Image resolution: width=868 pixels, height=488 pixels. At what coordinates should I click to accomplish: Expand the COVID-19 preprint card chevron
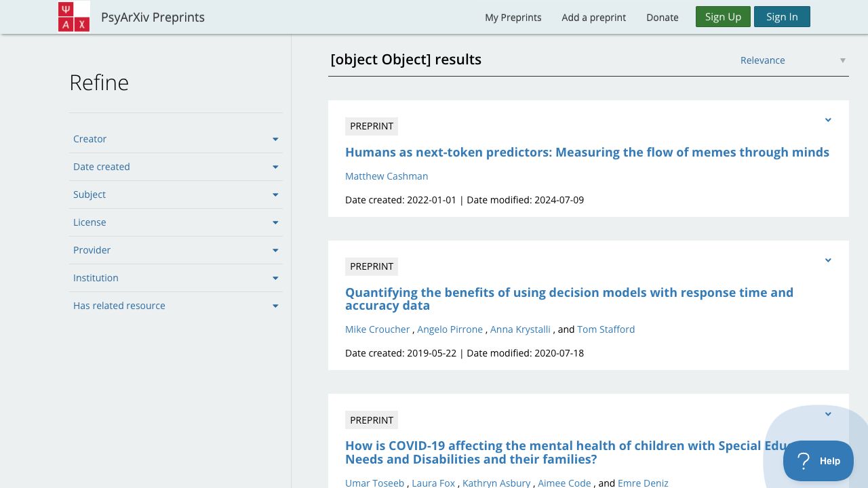[828, 414]
